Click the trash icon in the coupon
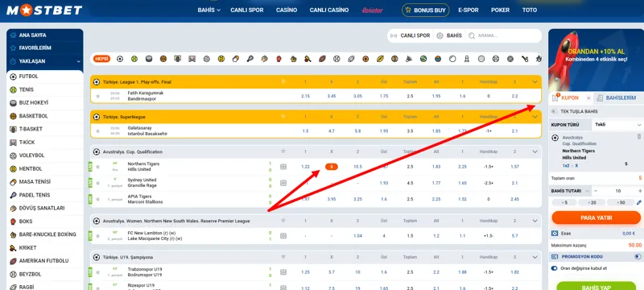This screenshot has width=644, height=290. point(638,137)
